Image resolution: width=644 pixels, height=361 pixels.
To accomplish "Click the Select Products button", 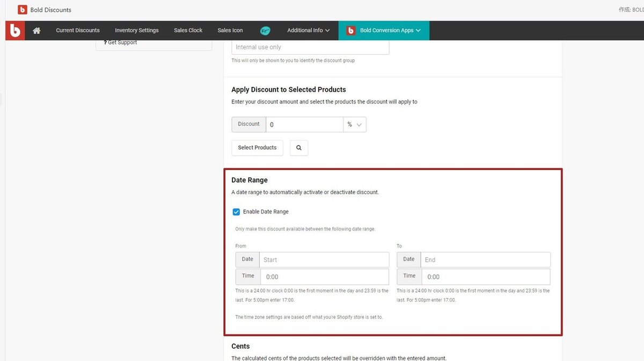I will (x=257, y=148).
